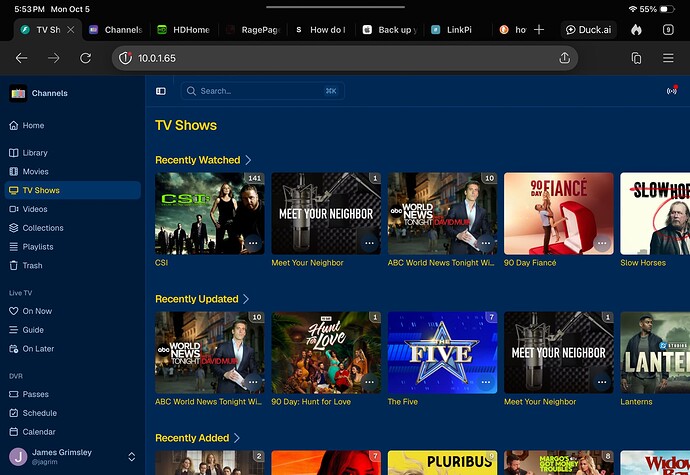Expand the Recently Added section chevron

coord(237,438)
